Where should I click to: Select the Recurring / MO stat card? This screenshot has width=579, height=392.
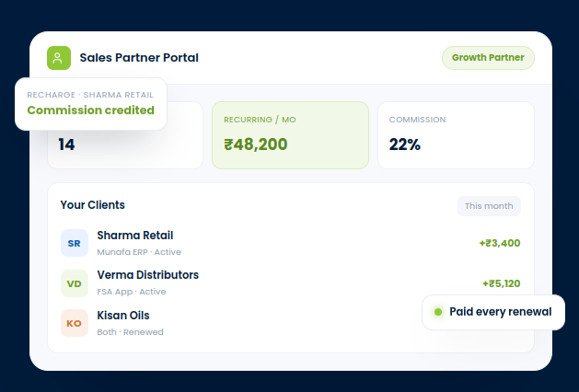click(x=290, y=135)
